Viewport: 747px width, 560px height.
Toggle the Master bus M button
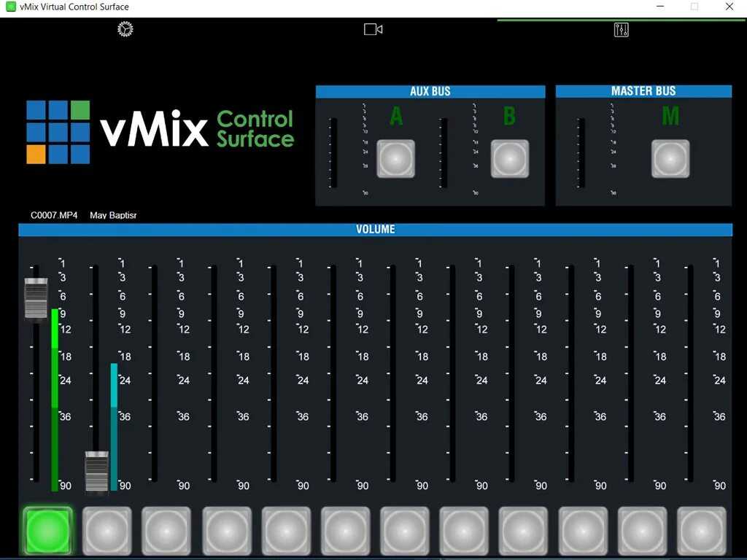tap(670, 158)
